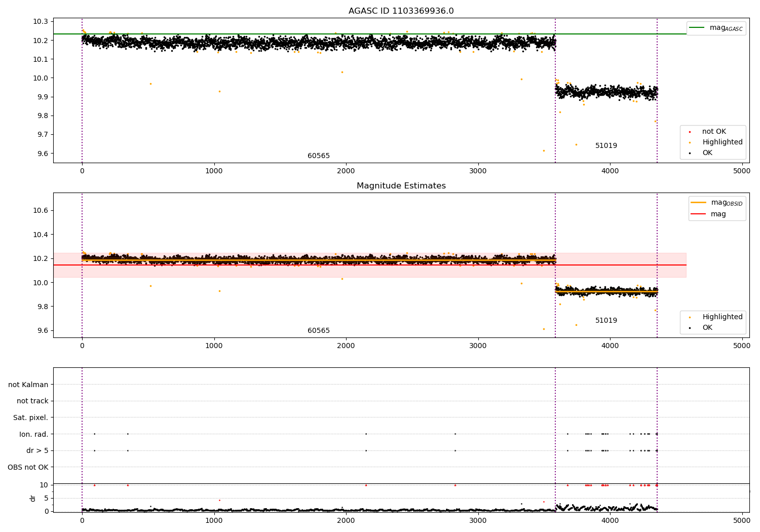760x532 pixels.
Task: Click the orange mag OBSID line swatch in legend
Action: click(698, 202)
